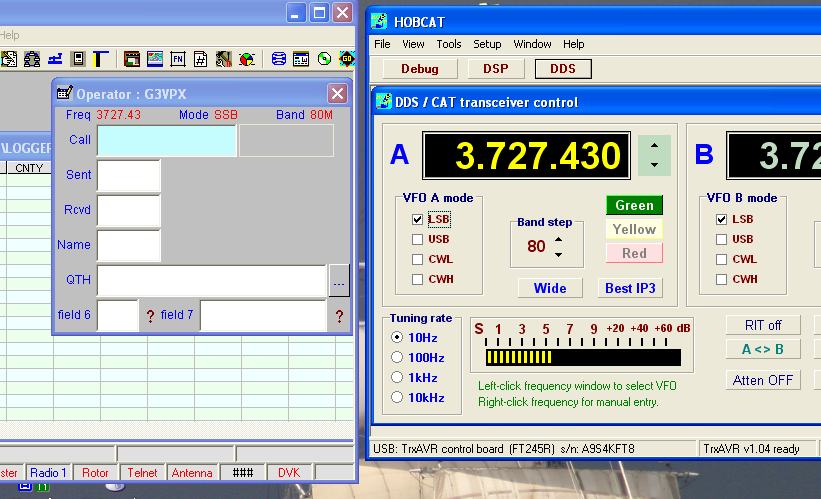Viewport: 821px width, 499px height.
Task: Open the Setup menu in HOBCAT
Action: click(x=487, y=44)
